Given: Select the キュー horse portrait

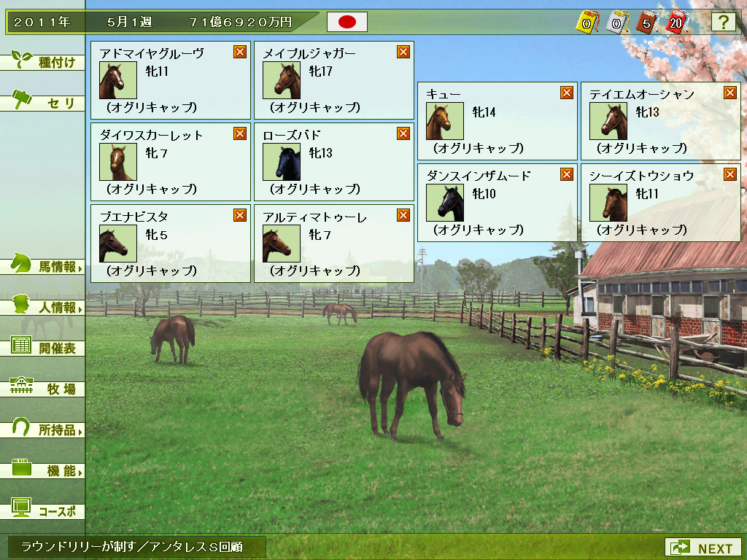Looking at the screenshot, I should 445,122.
